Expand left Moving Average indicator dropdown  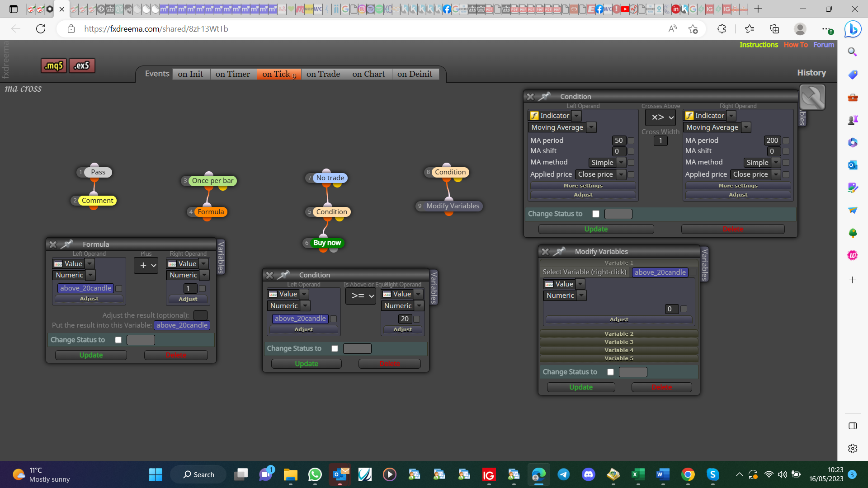point(591,128)
